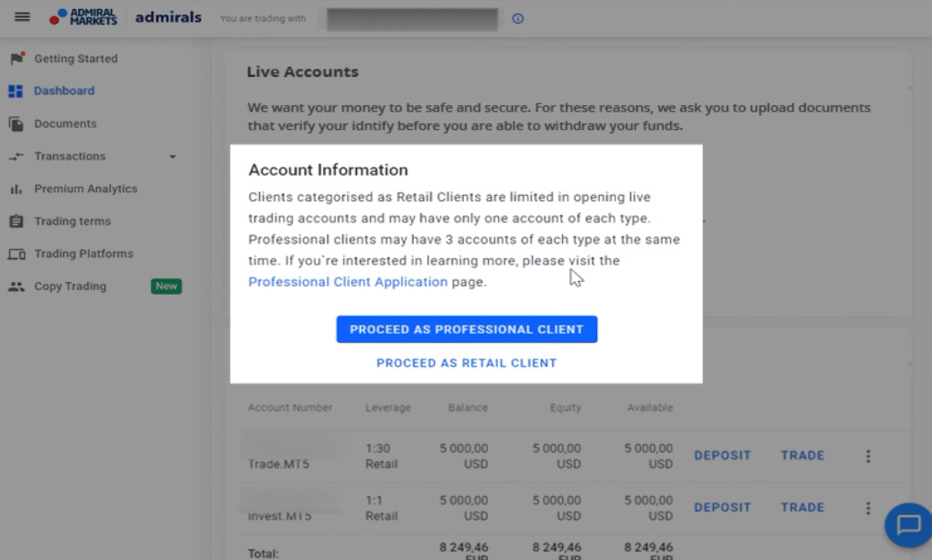Open the live chat bubble icon
The height and width of the screenshot is (560, 932).
click(909, 524)
